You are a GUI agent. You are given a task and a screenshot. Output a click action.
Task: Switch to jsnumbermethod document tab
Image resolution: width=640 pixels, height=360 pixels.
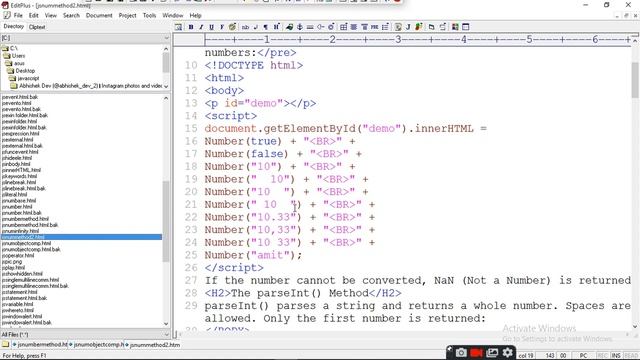coord(40,344)
